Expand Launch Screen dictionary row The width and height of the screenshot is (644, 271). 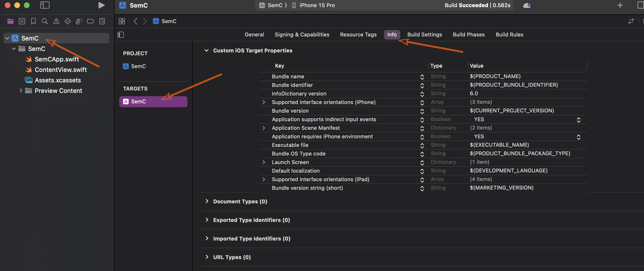(264, 162)
